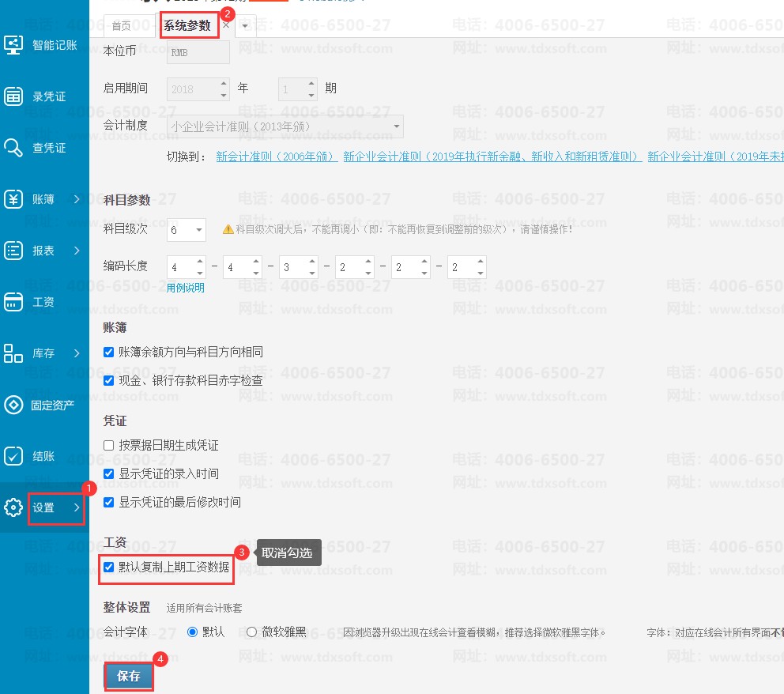Click the 账簿 yen icon in sidebar
Image resolution: width=784 pixels, height=694 pixels.
13,199
